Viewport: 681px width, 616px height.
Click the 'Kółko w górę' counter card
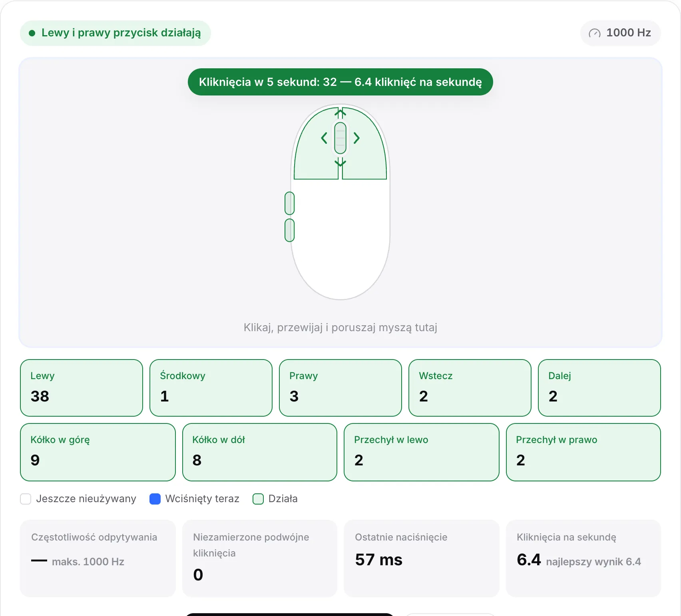98,452
